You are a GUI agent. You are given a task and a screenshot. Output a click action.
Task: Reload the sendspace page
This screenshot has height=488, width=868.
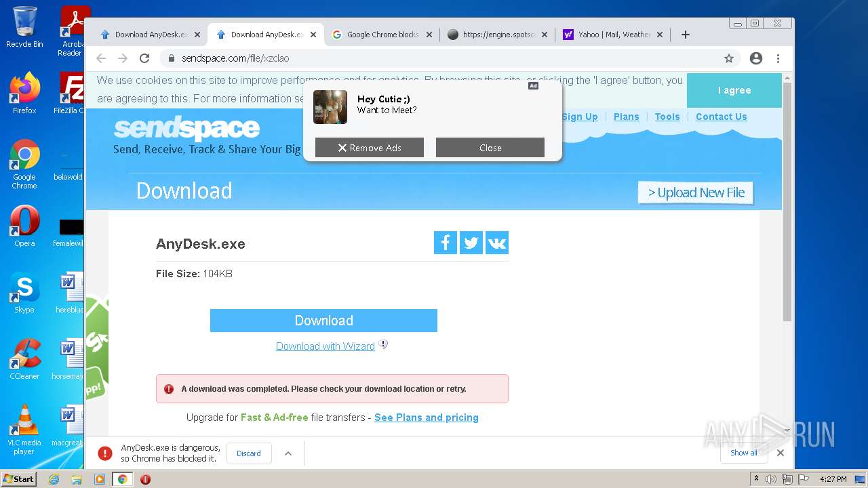coord(144,58)
